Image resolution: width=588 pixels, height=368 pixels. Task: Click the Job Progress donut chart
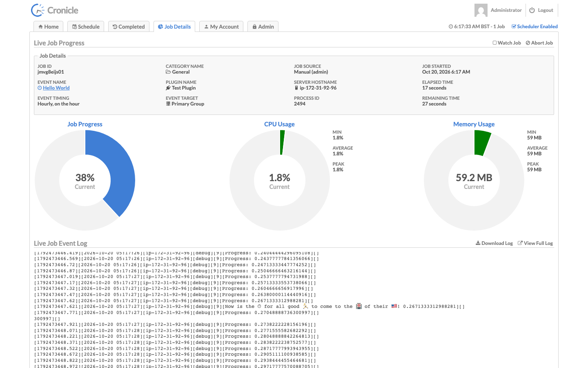(85, 180)
